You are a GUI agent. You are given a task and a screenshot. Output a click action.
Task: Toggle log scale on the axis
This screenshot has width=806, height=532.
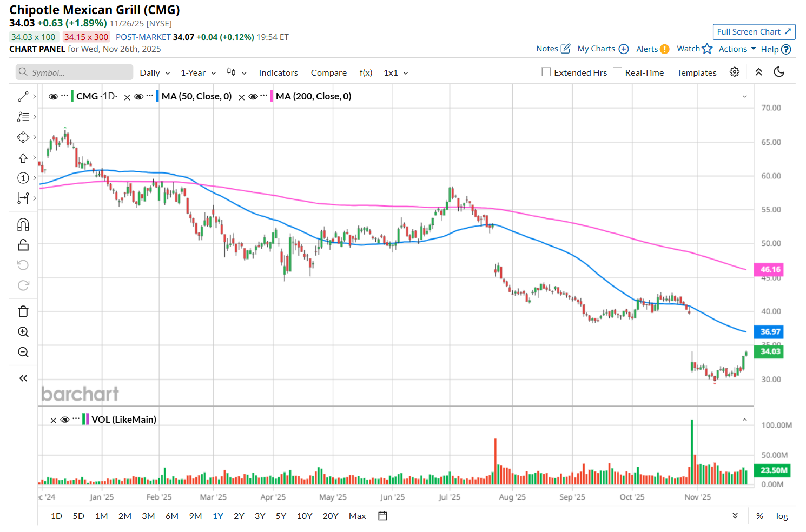(x=782, y=516)
